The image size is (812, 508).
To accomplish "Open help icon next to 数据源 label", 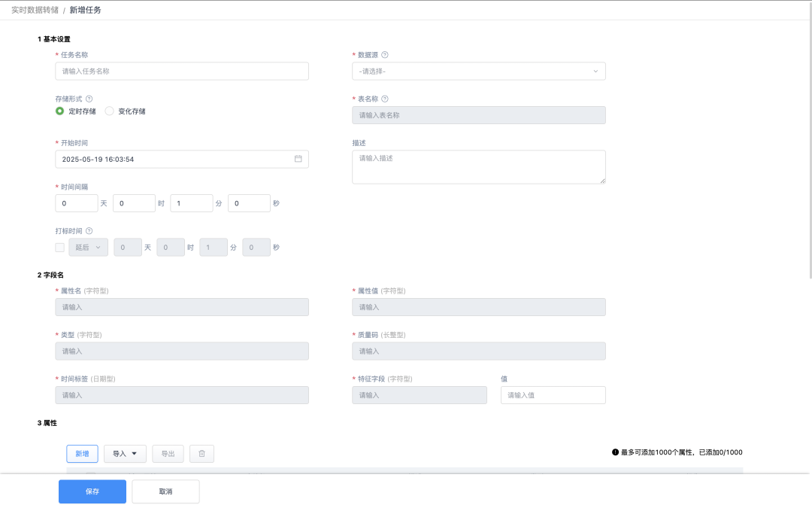I will [x=385, y=55].
